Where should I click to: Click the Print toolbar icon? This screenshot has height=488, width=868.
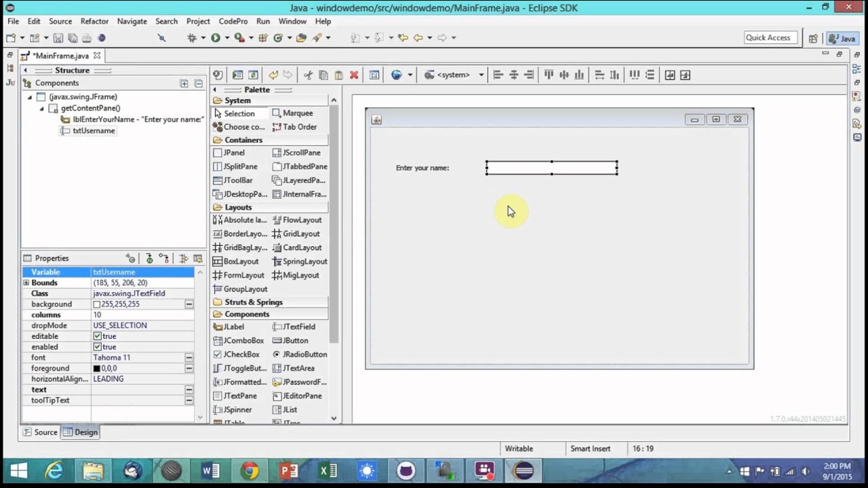click(x=86, y=38)
